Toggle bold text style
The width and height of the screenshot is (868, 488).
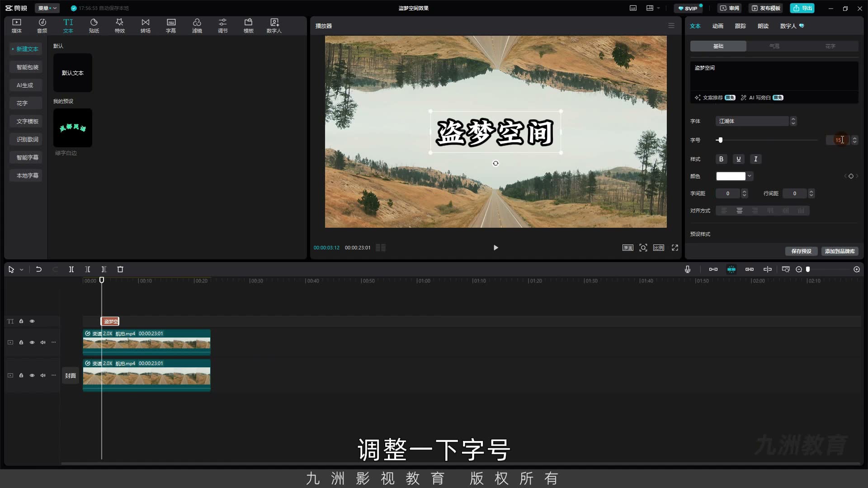click(722, 159)
